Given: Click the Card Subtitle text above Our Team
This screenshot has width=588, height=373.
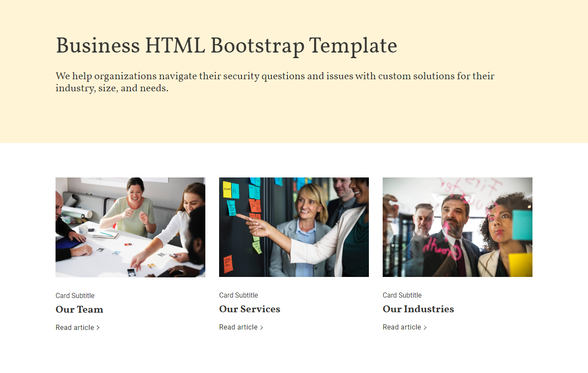Looking at the screenshot, I should [x=75, y=295].
